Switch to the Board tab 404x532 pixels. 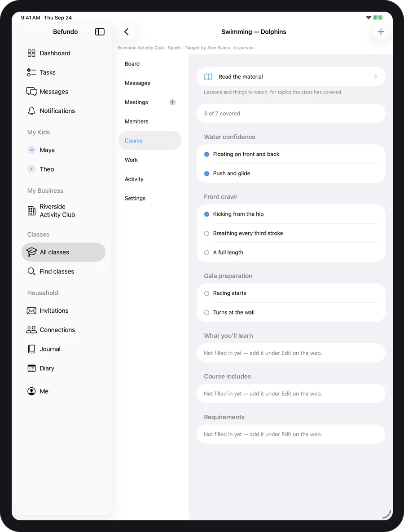coord(150,64)
